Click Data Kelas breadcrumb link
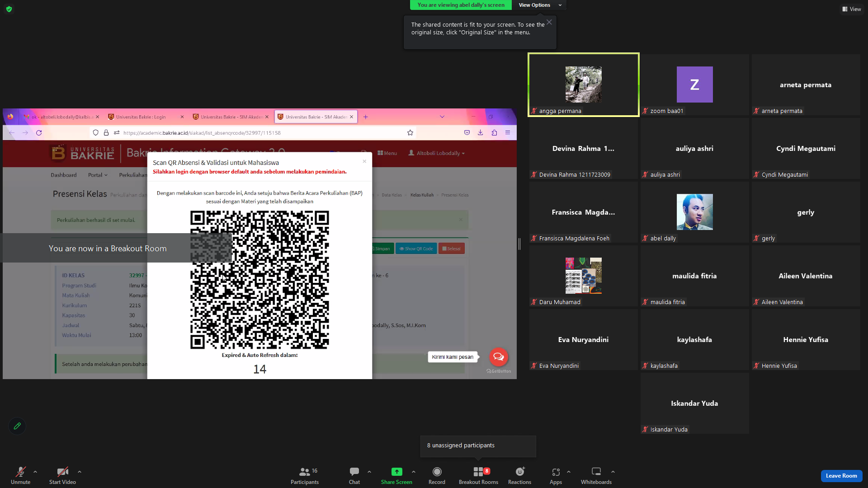The width and height of the screenshot is (868, 488). [392, 195]
